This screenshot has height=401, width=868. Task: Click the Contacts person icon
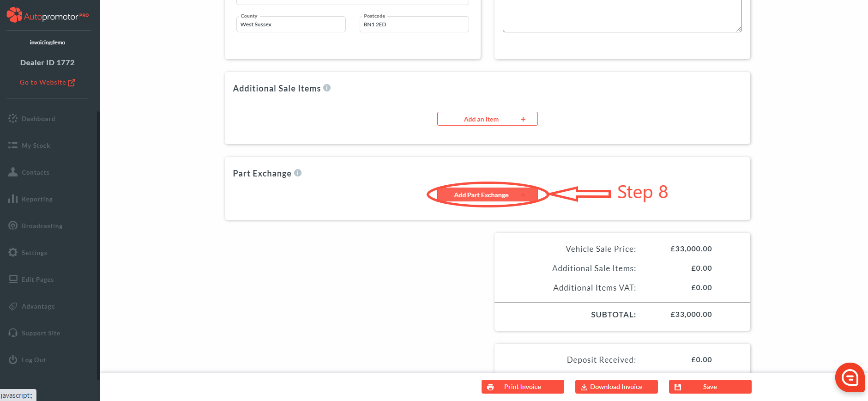13,172
